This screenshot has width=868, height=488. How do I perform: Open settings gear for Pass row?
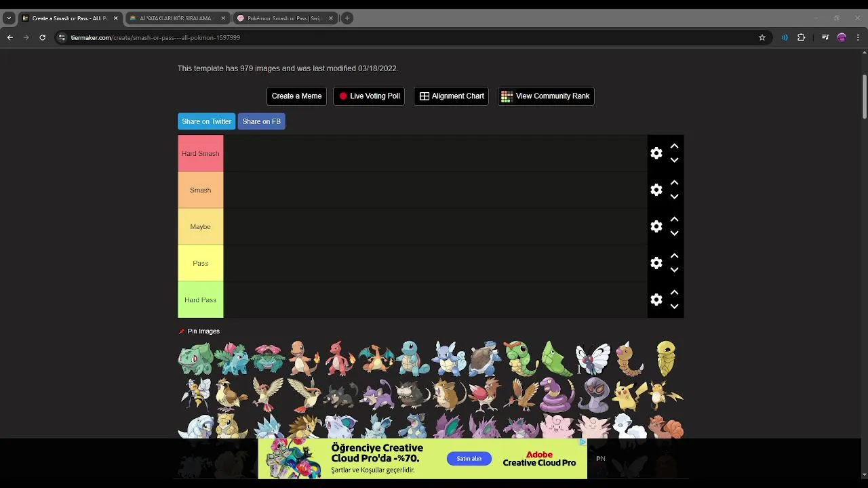click(x=656, y=263)
